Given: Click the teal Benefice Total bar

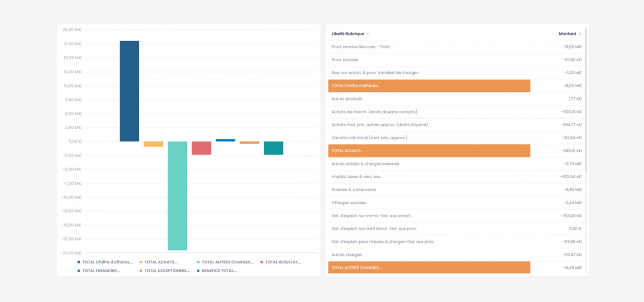Looking at the screenshot, I should [x=273, y=148].
